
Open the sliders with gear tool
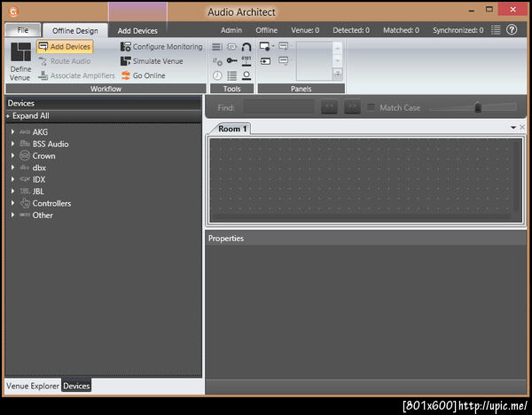[217, 61]
